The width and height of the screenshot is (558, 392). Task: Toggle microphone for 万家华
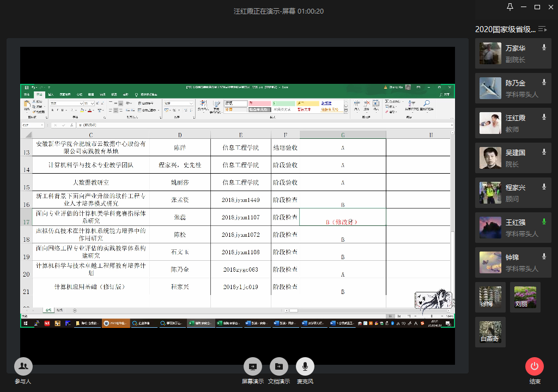pyautogui.click(x=544, y=48)
